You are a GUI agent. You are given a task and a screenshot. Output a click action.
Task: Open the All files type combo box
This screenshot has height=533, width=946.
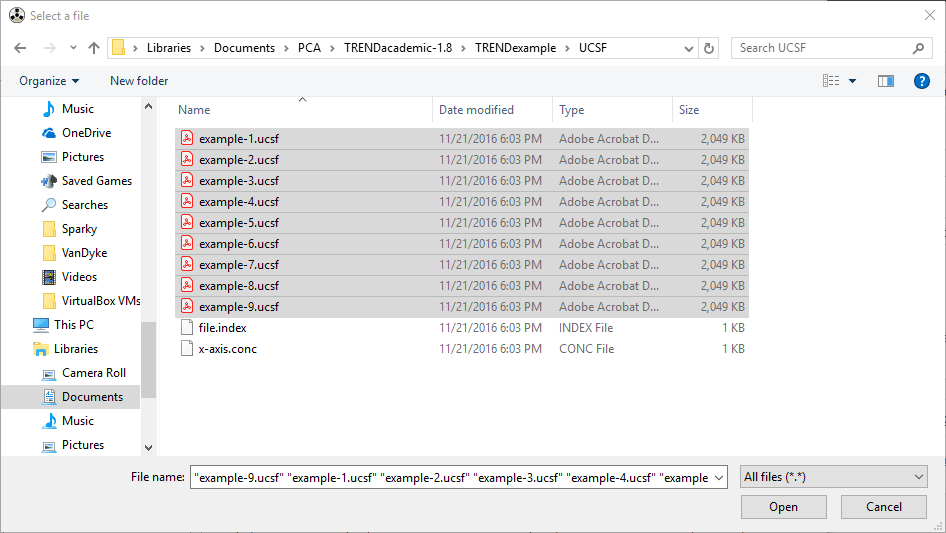pyautogui.click(x=834, y=477)
